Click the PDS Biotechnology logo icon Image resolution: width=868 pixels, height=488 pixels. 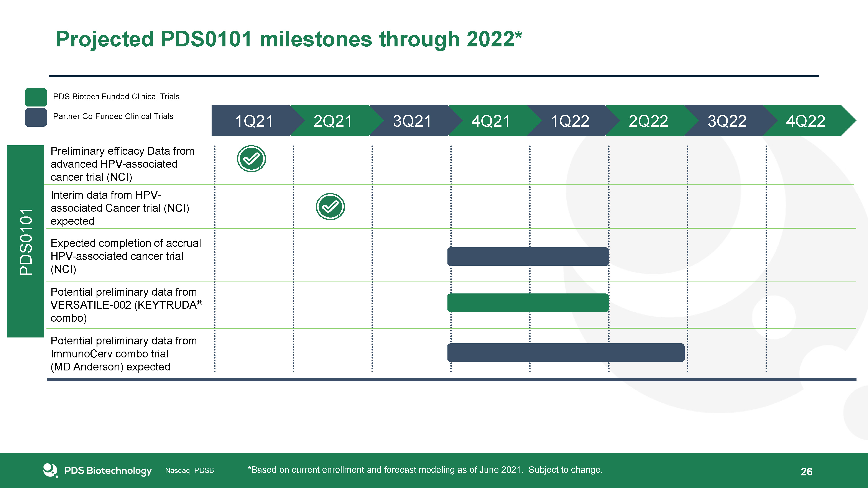[x=50, y=470]
